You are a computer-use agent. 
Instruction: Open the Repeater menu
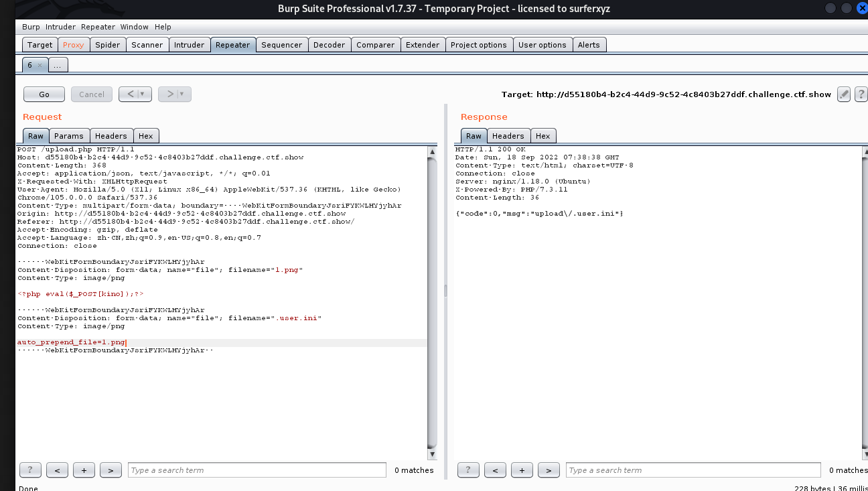(x=98, y=27)
